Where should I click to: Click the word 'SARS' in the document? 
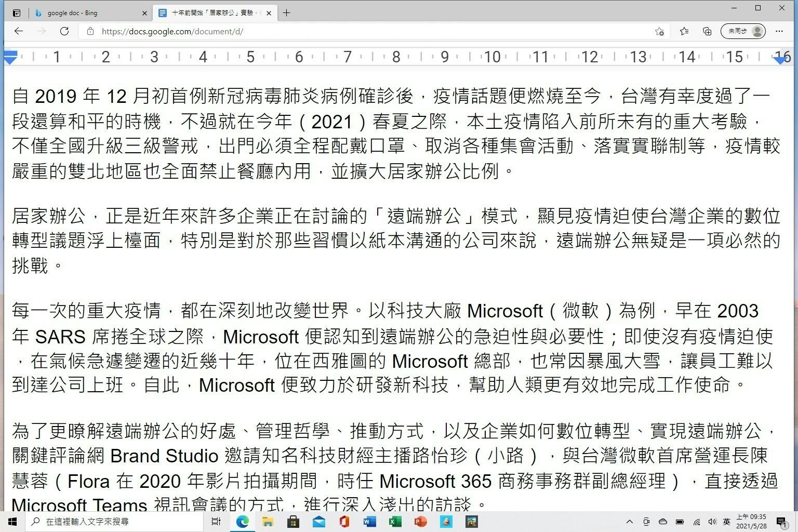60,337
